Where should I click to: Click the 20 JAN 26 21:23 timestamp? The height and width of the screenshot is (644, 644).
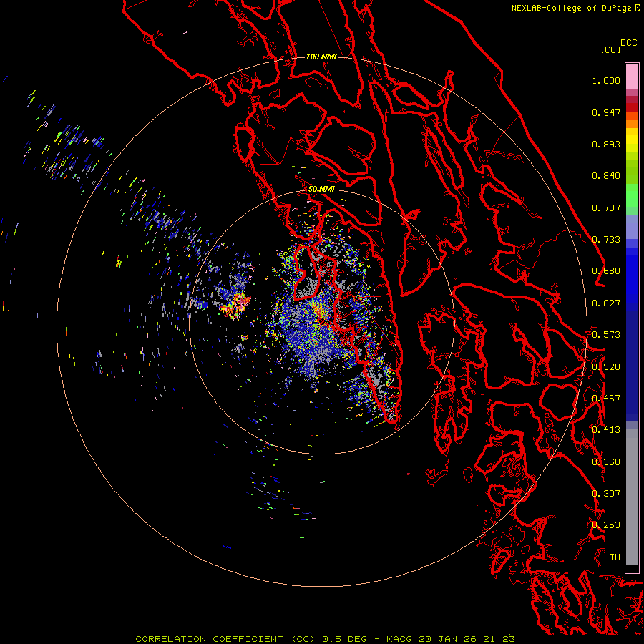pos(467,639)
